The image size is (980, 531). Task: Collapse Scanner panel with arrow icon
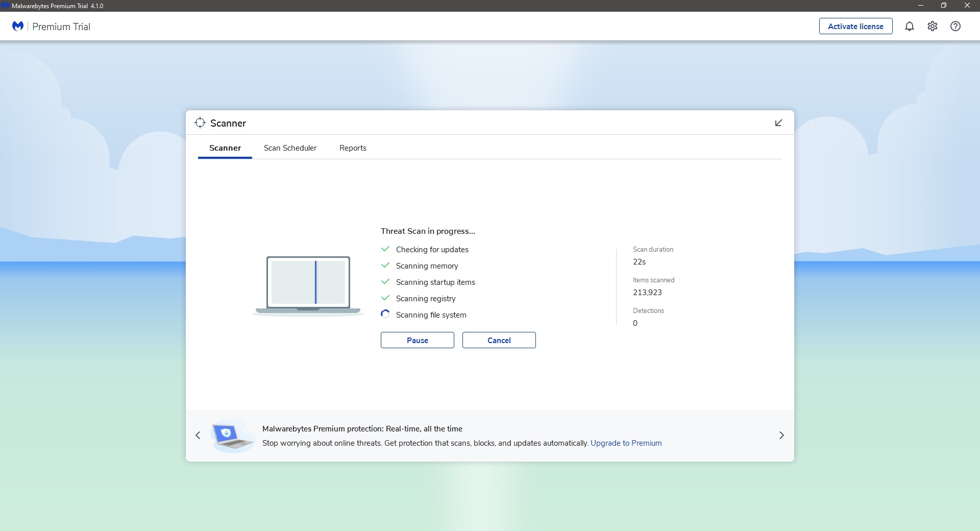(x=778, y=123)
